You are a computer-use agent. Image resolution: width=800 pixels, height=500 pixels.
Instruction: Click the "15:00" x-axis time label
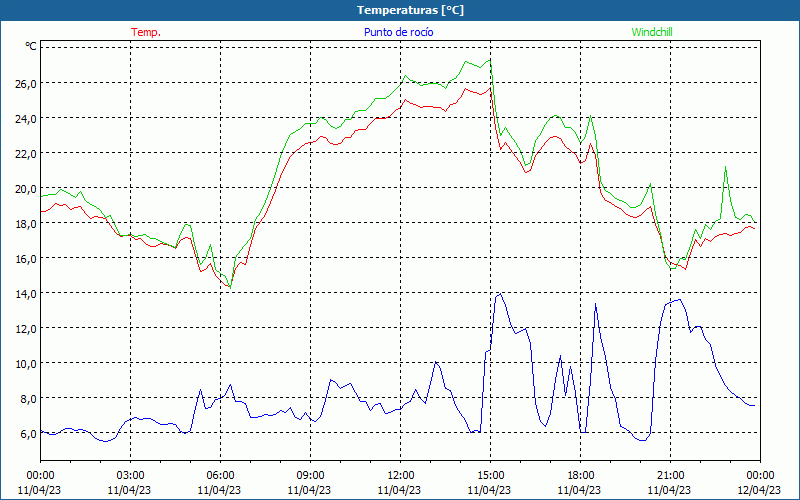[490, 475]
